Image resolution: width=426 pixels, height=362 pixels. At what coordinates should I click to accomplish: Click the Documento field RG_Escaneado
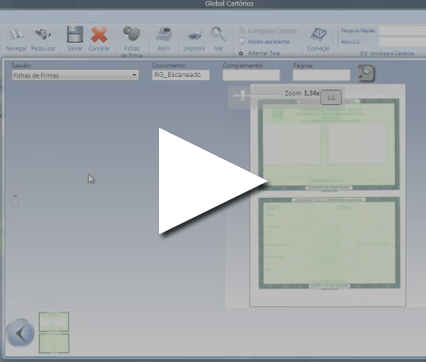point(181,75)
